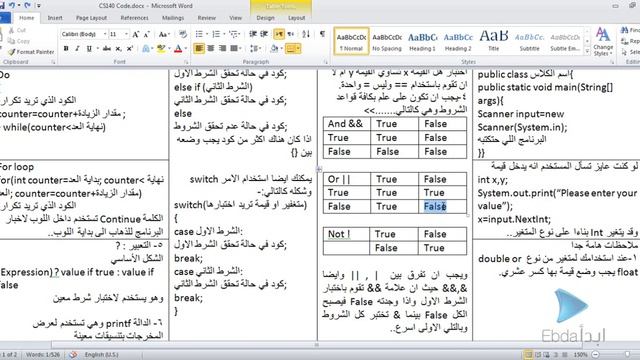Switch to the Page Layout tab
Screen dimensions: 640x360
coord(91,18)
